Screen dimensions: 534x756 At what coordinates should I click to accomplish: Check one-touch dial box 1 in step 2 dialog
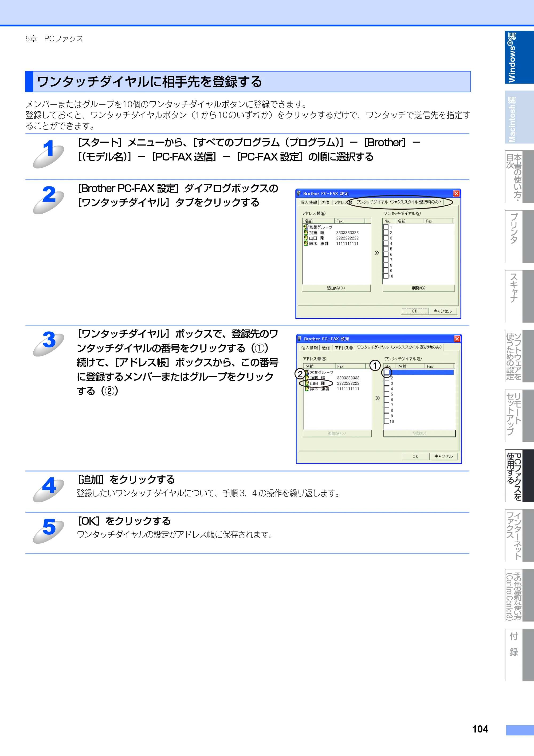tap(386, 227)
